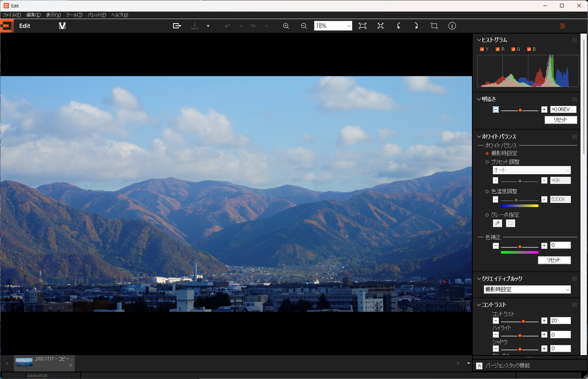Open the オート preset dropdown
Screen dimensions: 588x379
532,170
